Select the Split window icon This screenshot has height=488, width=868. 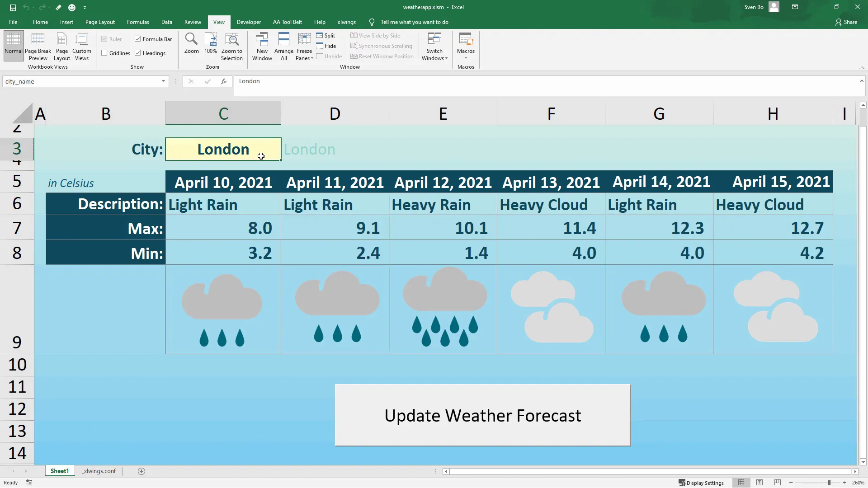(x=326, y=35)
